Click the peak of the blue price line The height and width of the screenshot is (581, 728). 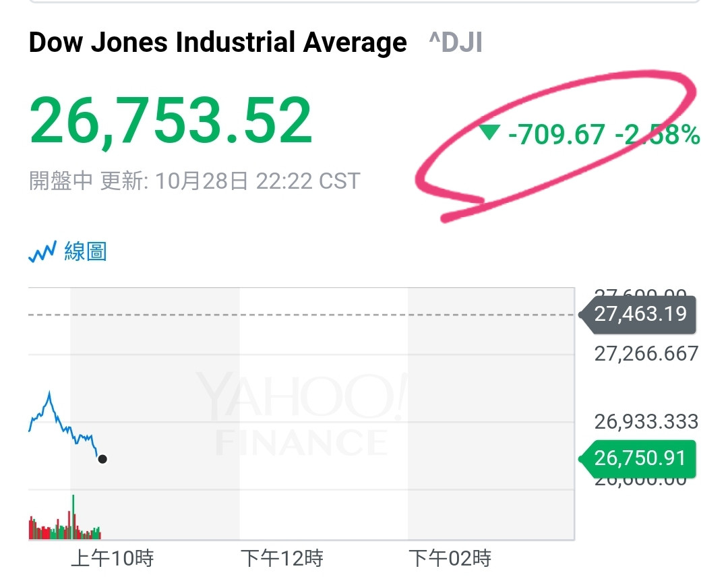pyautogui.click(x=49, y=392)
